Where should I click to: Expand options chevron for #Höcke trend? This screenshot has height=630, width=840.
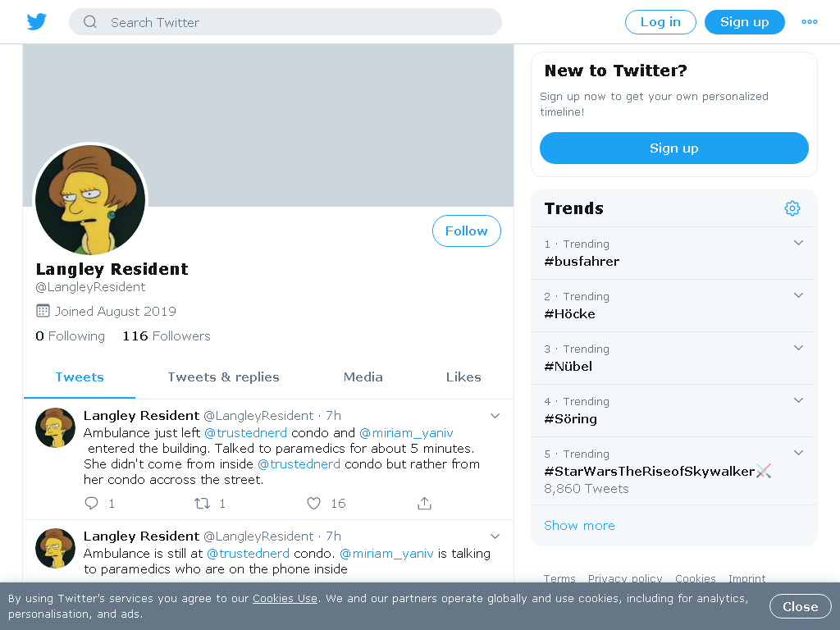[798, 295]
